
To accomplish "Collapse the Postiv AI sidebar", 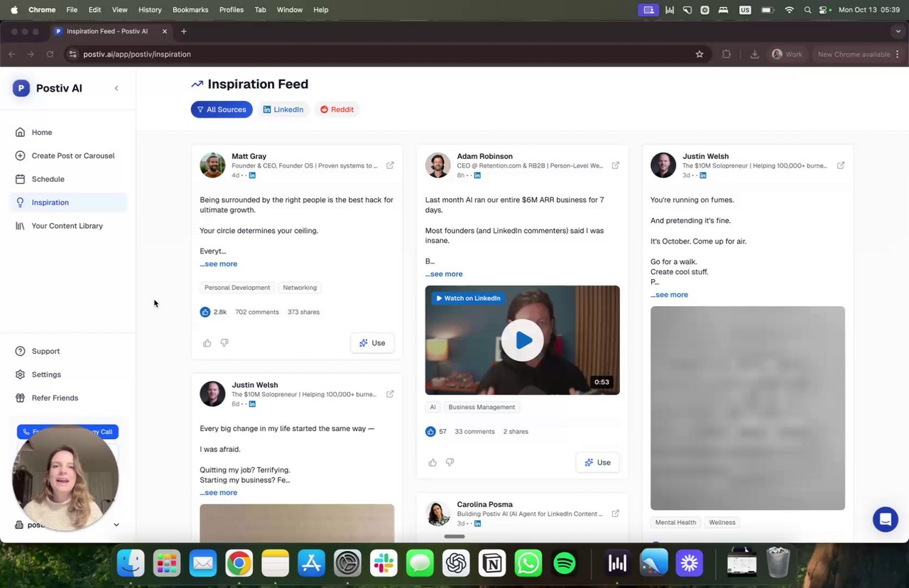I will click(116, 88).
